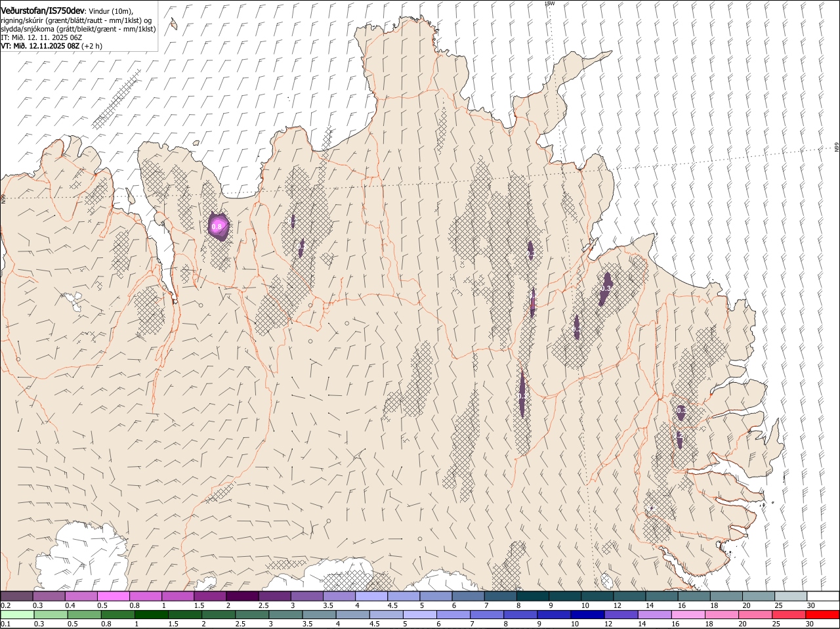Select the 10–12 teal swatch in upper legend row
This screenshot has width=840, height=629.
(597, 596)
